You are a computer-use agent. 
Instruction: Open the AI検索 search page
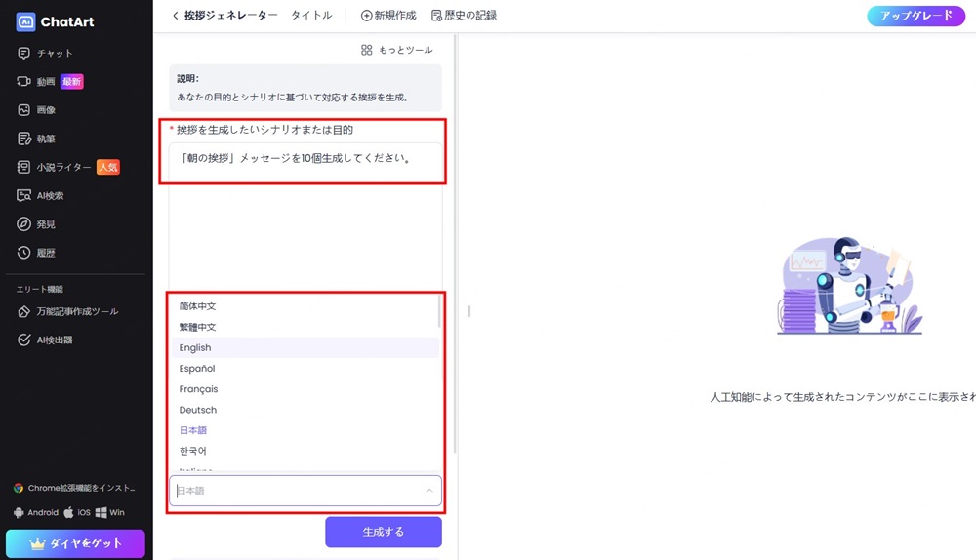50,195
